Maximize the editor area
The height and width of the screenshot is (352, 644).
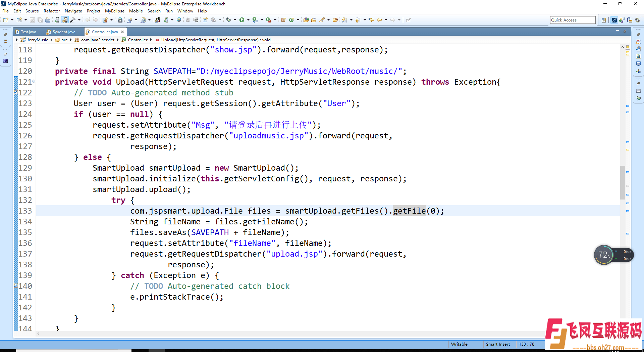click(625, 31)
